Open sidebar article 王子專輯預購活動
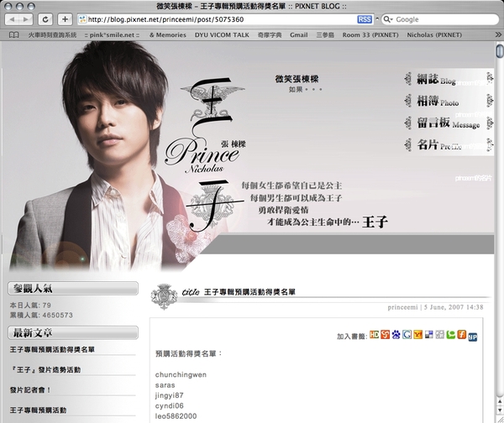504x423 pixels. [x=38, y=410]
